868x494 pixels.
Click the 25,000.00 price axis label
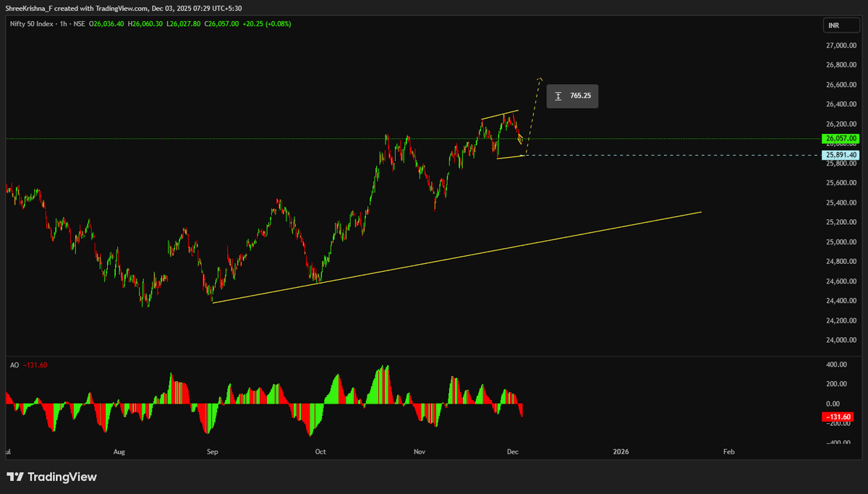841,242
